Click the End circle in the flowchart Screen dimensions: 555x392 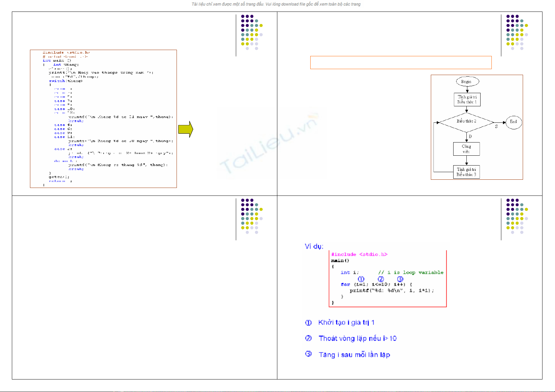pos(513,122)
